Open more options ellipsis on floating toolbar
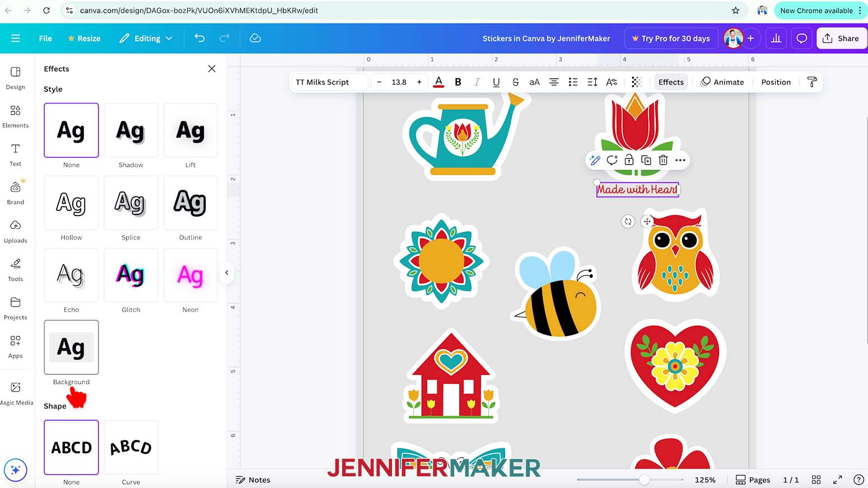This screenshot has width=868, height=488. (x=680, y=160)
